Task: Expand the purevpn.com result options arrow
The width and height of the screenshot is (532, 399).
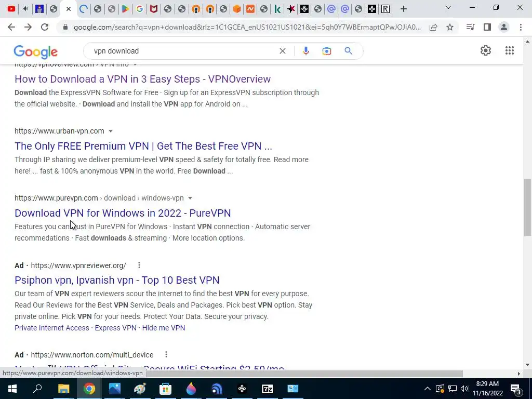Action: (x=190, y=198)
